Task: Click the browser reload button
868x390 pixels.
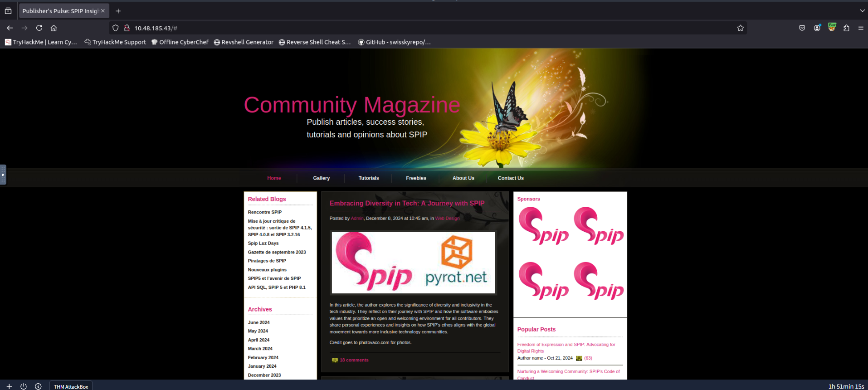Action: coord(39,28)
